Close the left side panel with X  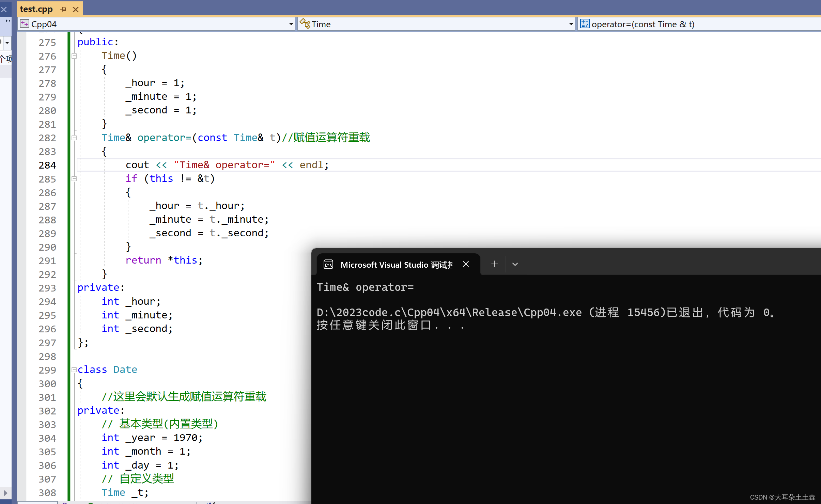tap(4, 10)
